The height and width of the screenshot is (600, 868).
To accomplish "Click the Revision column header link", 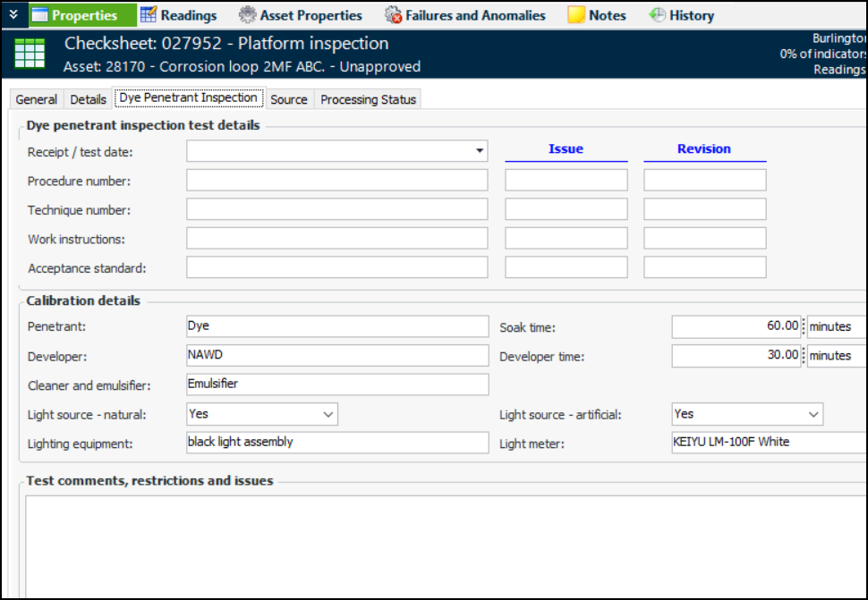I will [704, 149].
